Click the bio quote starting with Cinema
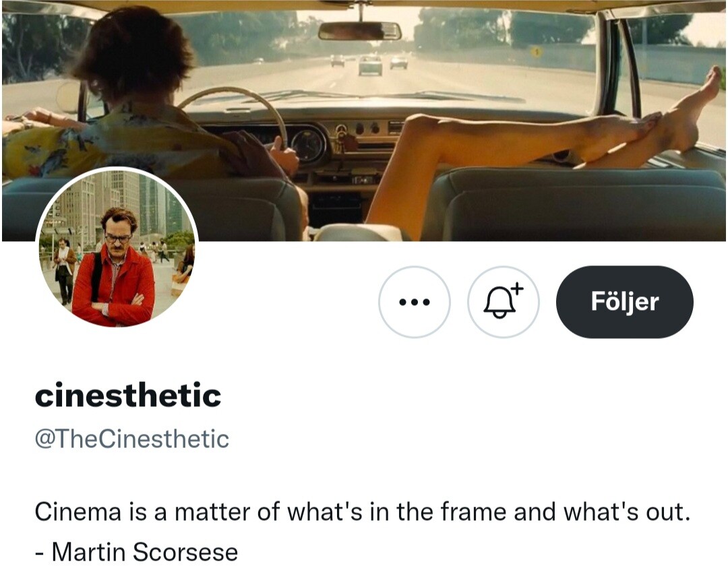 [x=363, y=512]
